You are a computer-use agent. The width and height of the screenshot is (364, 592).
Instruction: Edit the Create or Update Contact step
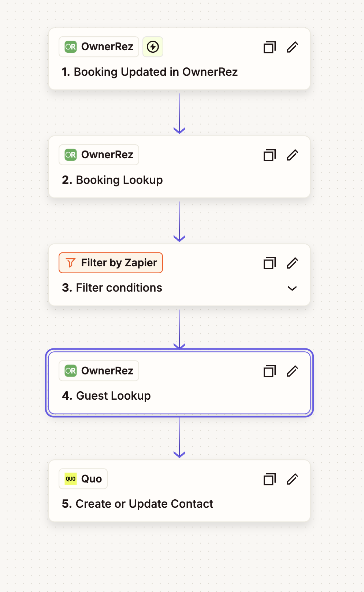(x=292, y=479)
